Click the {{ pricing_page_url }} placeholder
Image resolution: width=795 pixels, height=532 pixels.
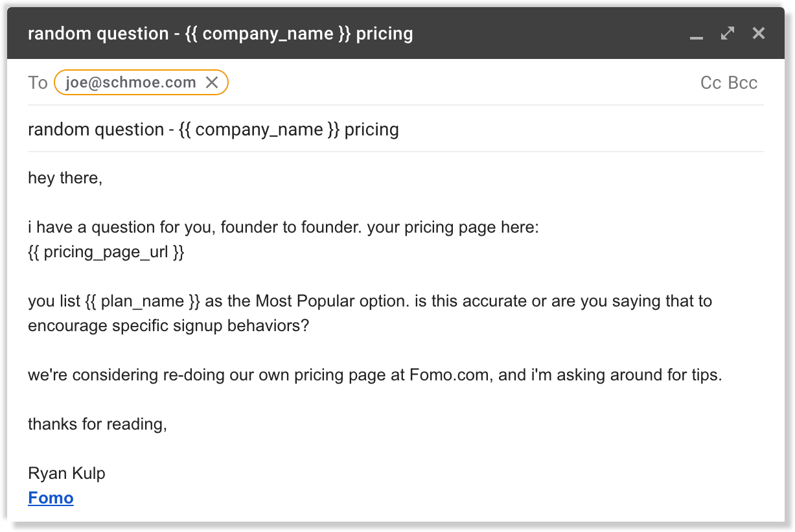point(106,252)
